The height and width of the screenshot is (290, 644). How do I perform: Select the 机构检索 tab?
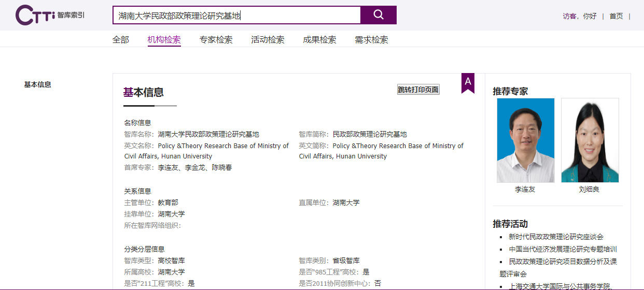(x=164, y=40)
